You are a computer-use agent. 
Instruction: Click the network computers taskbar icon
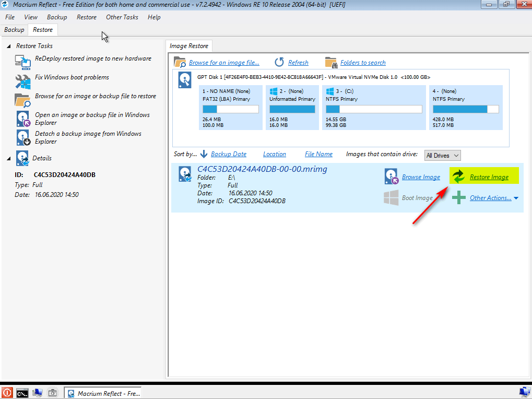click(x=37, y=393)
